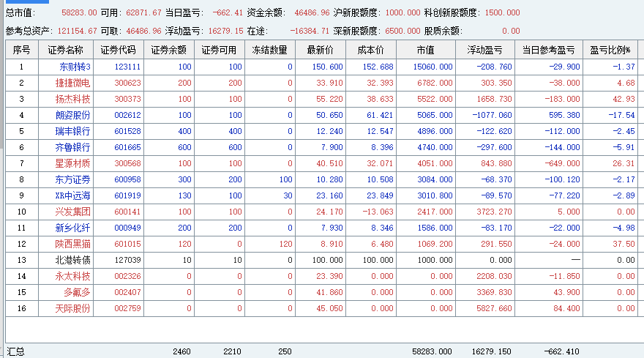Click security code 600958

point(127,179)
